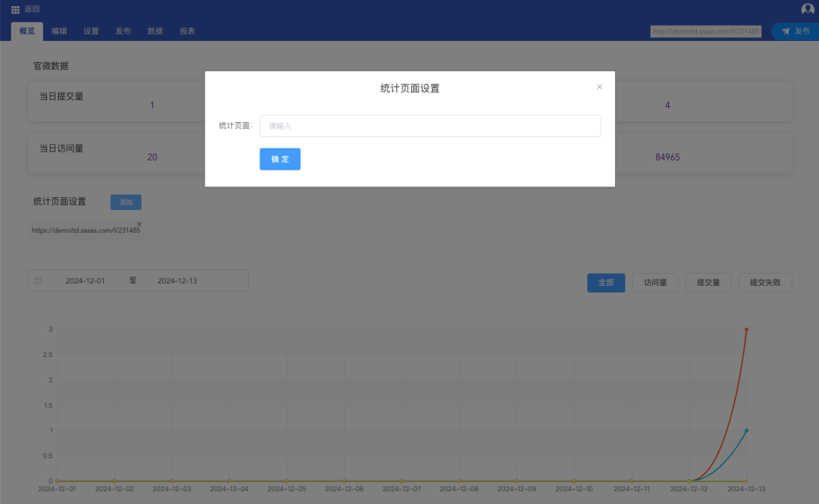Click the 添加 button

pos(126,202)
